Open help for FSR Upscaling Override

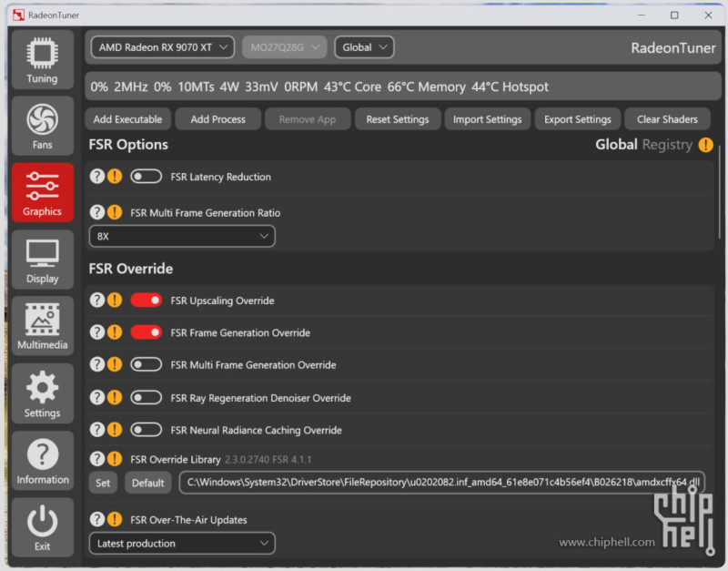point(97,301)
